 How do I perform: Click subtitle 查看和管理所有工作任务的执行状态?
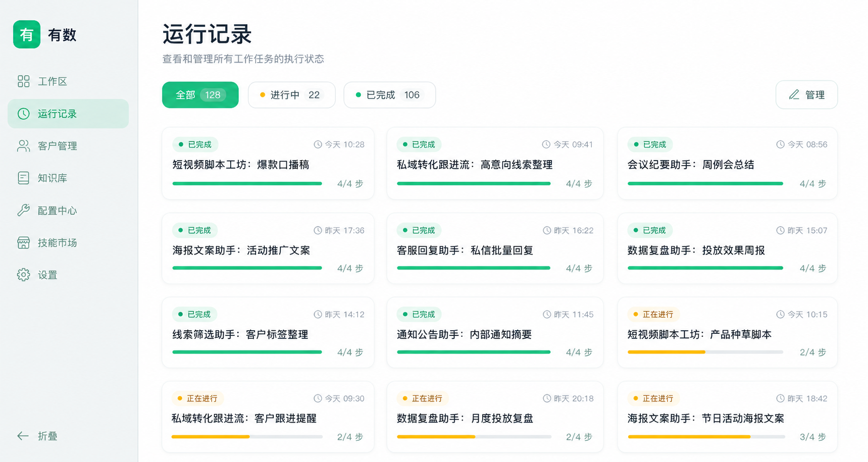click(x=243, y=59)
